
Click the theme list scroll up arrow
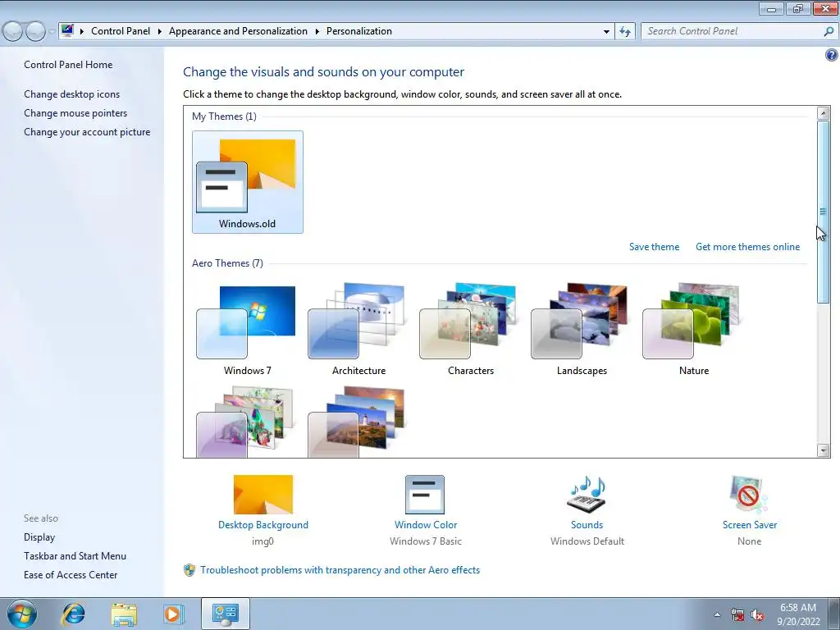pos(824,113)
